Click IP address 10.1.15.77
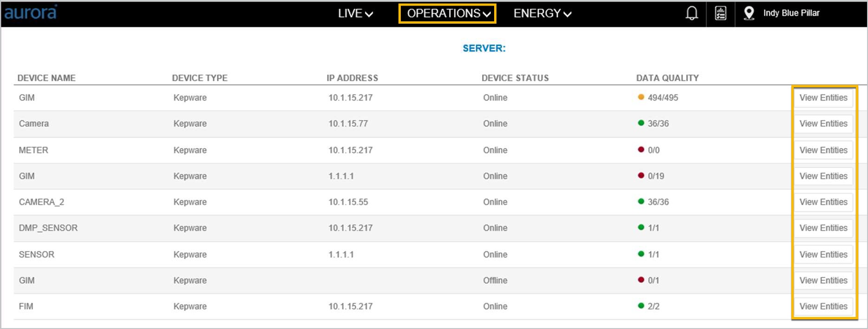This screenshot has height=329, width=868. tap(348, 124)
